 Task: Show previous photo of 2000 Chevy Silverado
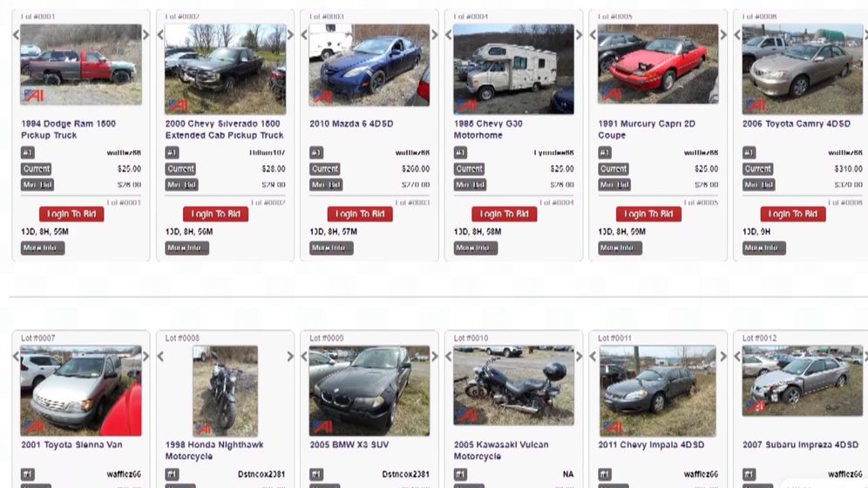pos(160,35)
